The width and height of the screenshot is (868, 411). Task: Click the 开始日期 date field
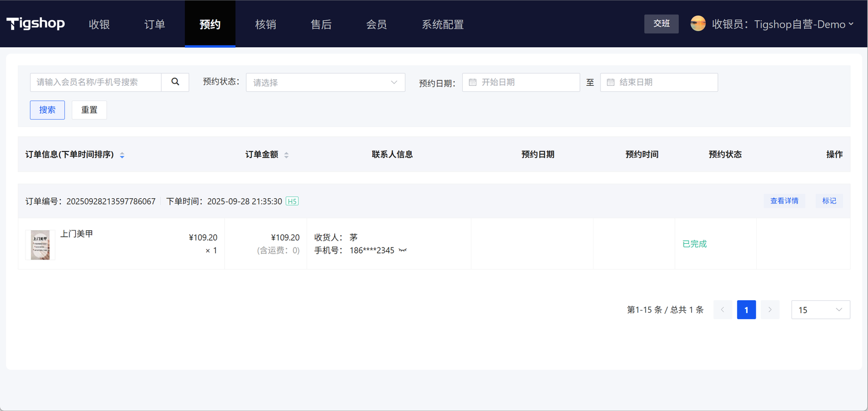[x=521, y=83]
